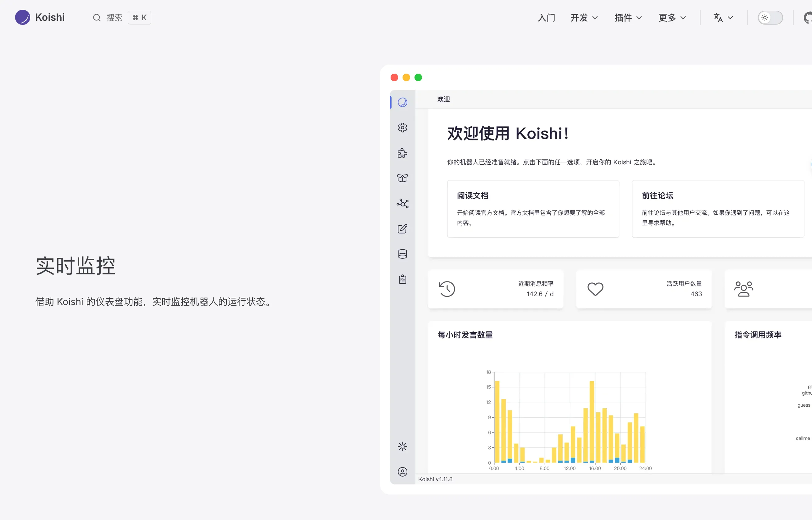Click the users group icon card

tap(743, 289)
